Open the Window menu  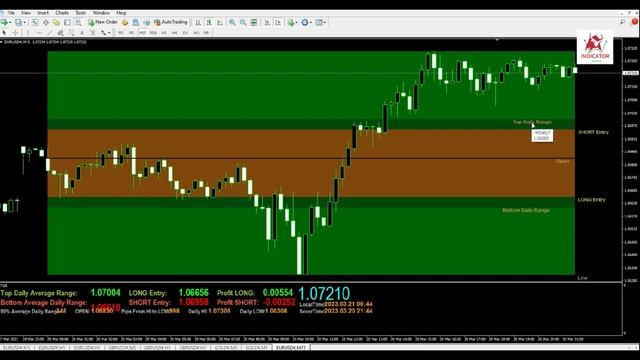101,13
